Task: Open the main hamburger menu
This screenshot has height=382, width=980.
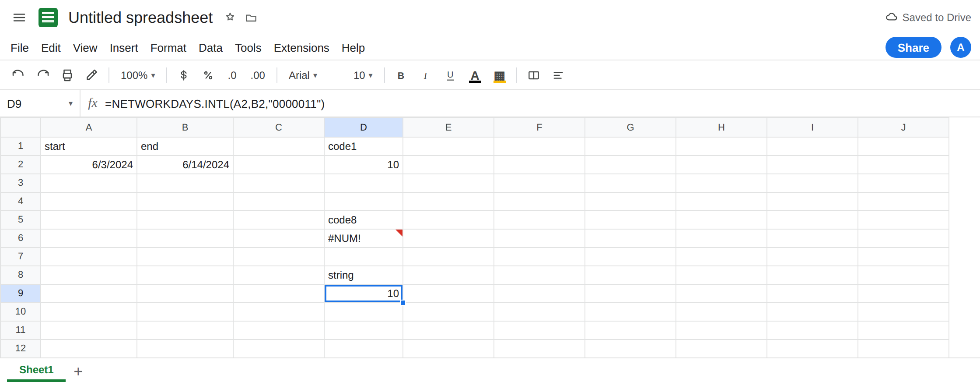Action: [19, 18]
